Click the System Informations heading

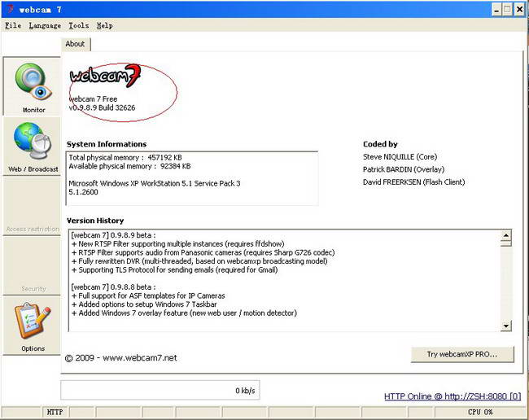pyautogui.click(x=107, y=144)
